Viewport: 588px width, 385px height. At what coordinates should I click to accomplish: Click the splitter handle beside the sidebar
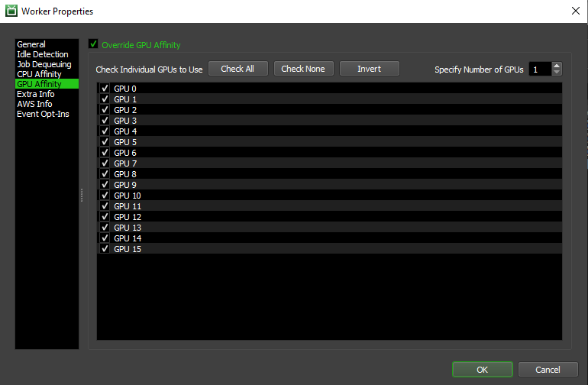coord(82,196)
